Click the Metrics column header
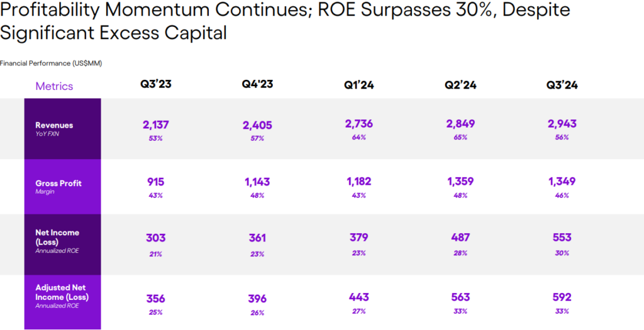Screen dimensions: 644x330 [x=54, y=87]
